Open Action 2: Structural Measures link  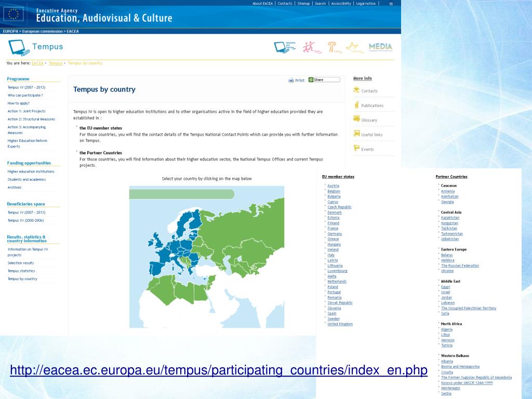(x=31, y=119)
